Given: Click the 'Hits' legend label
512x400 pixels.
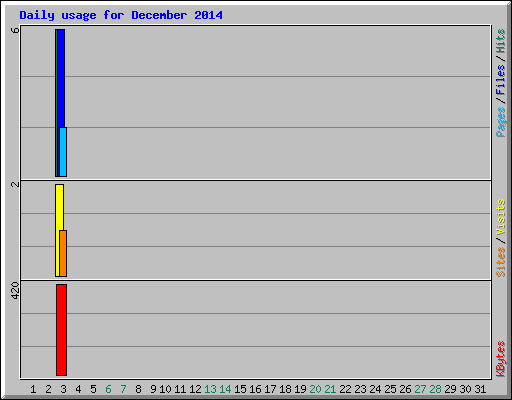Looking at the screenshot, I should click(x=500, y=41).
